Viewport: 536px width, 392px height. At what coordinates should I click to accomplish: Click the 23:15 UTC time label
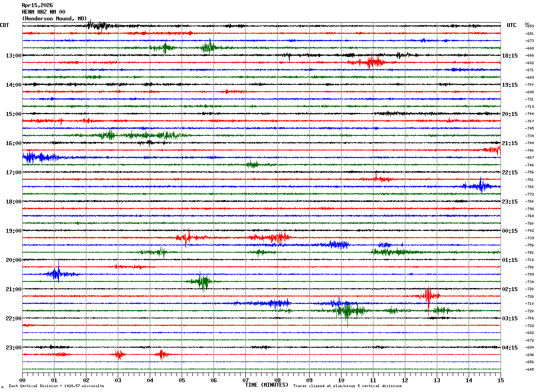[x=510, y=202]
